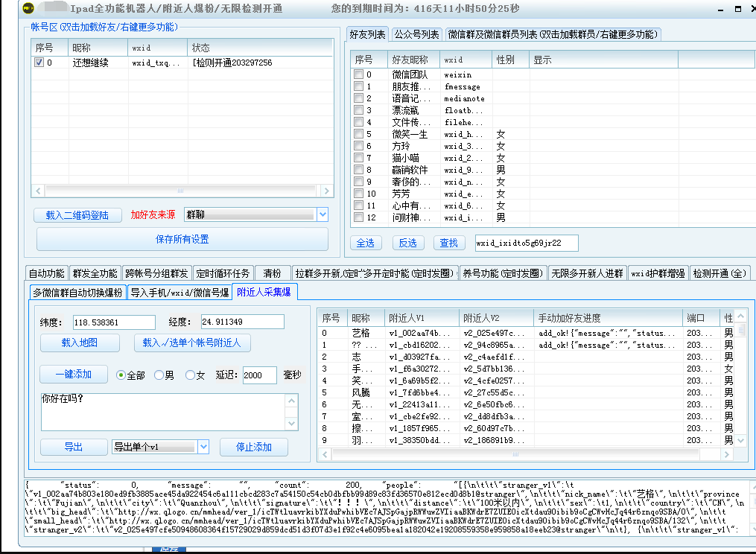Minimize the Ipad robot window
This screenshot has width=756, height=554.
pos(721,9)
